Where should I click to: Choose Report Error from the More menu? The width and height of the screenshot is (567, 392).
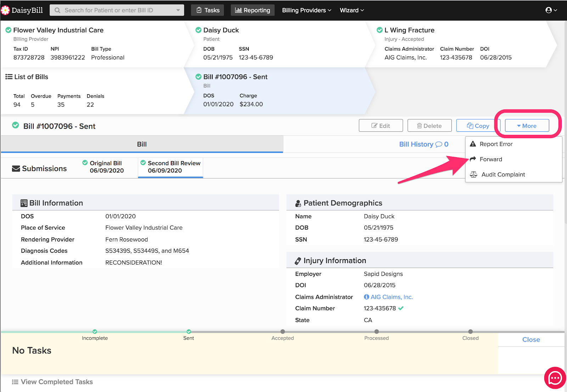pyautogui.click(x=513, y=144)
